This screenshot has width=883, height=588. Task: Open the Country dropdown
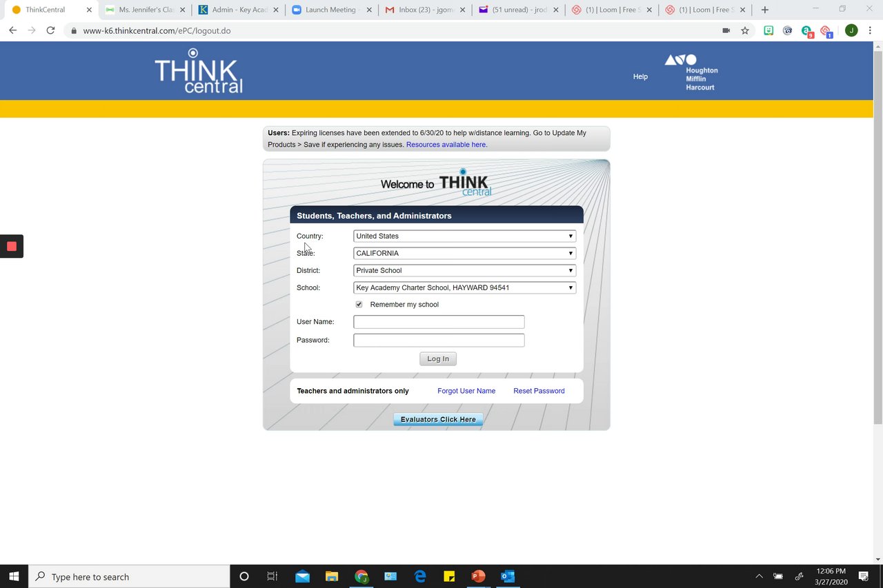click(x=464, y=236)
